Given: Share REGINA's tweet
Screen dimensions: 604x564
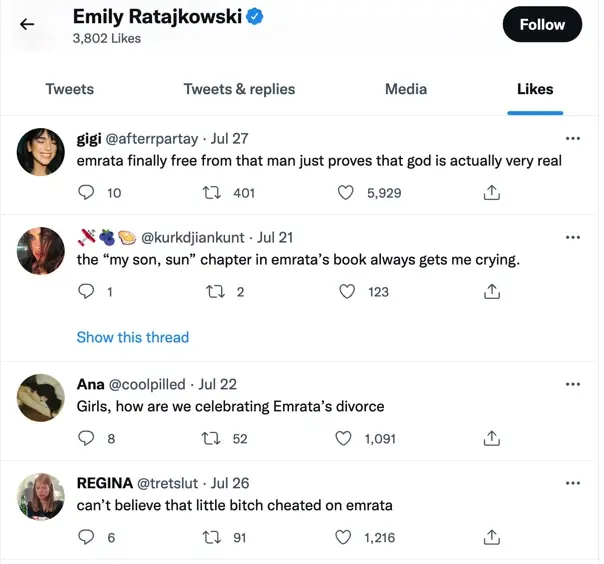Looking at the screenshot, I should [491, 537].
